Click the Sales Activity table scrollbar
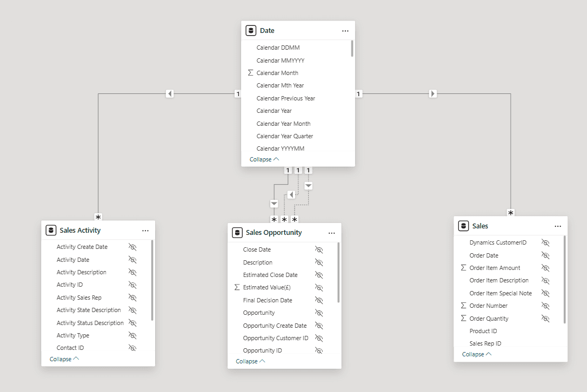This screenshot has width=587, height=392. (x=152, y=281)
